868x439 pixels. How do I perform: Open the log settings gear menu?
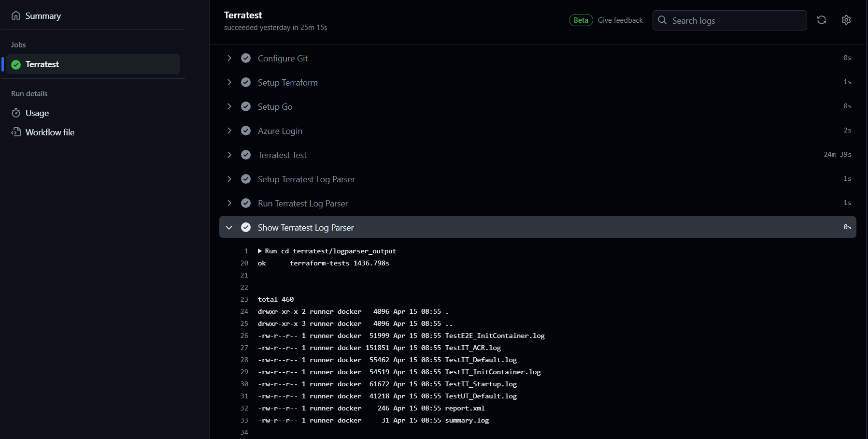pyautogui.click(x=846, y=20)
